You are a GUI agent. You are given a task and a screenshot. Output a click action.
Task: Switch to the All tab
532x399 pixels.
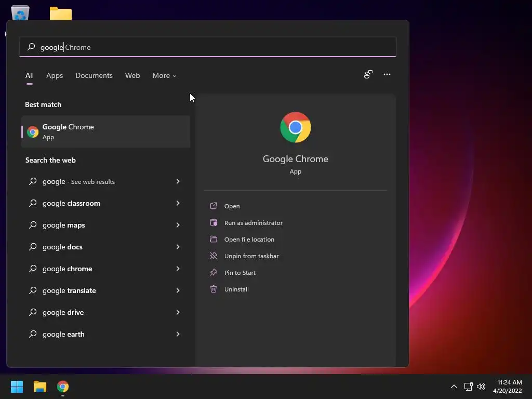[30, 75]
